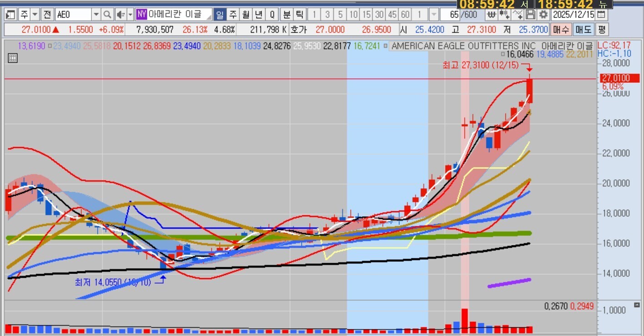Viewport: 644px width, 336px height.
Task: Toggle the minute (분) chart mode
Action: pyautogui.click(x=287, y=15)
